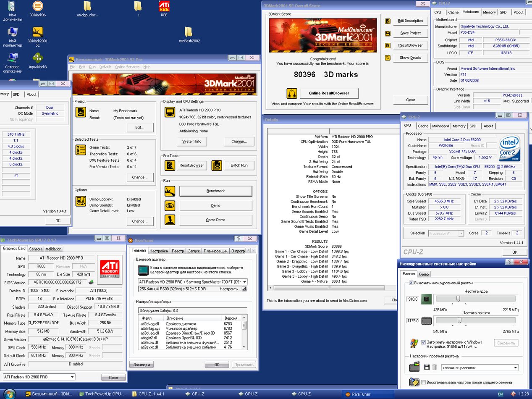Click the Частота памяти slider thumb
Viewport: 532px width, 399px height.
click(460, 320)
